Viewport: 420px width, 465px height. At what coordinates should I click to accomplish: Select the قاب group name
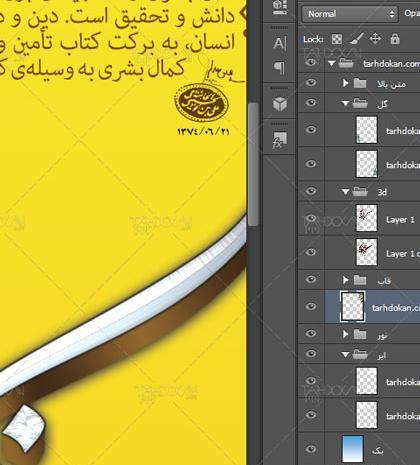384,281
